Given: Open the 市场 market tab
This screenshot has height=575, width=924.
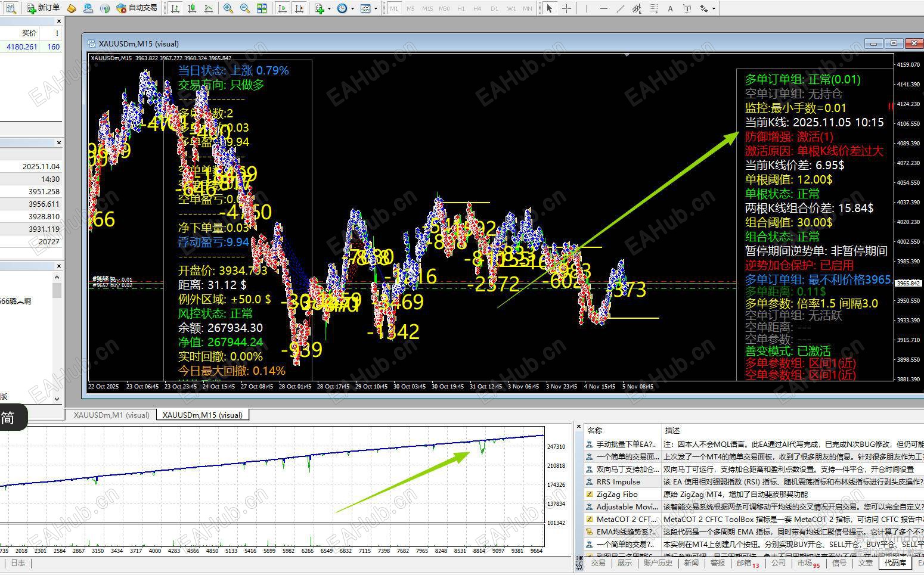Looking at the screenshot, I should (808, 563).
